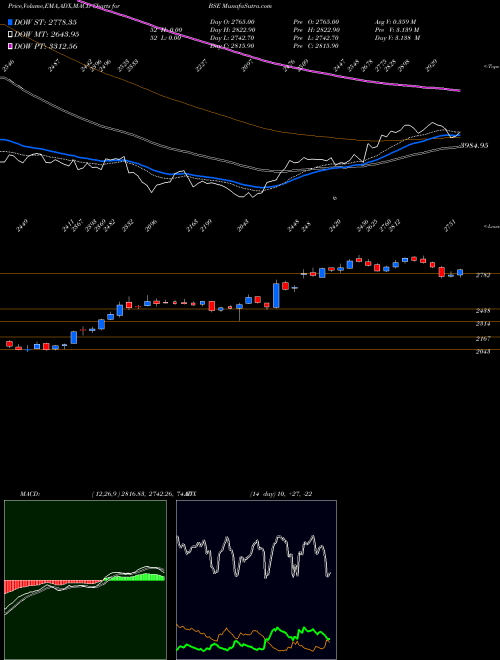Click the '(14 day) 10, +27, -22' ADX label
Screen dimensions: 500x660
click(280, 493)
